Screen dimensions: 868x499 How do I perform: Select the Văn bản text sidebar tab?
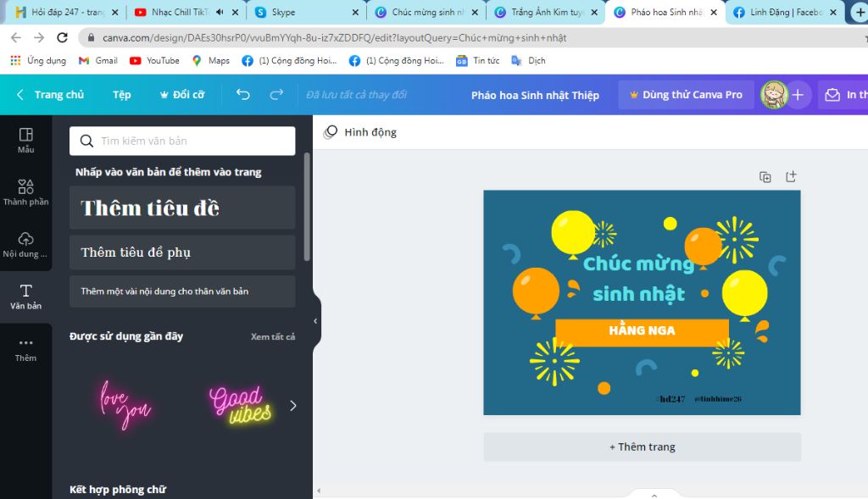point(25,297)
